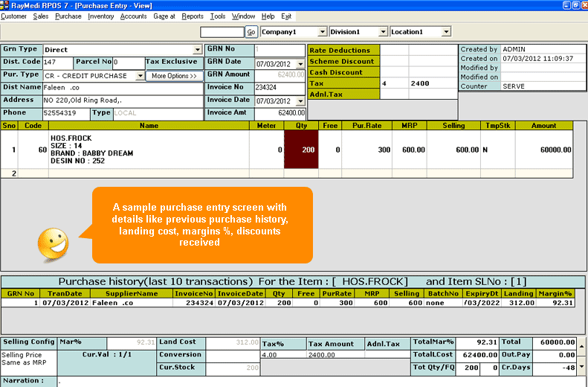Click the Tax deduction value 2400
The height and width of the screenshot is (387, 588).
[433, 83]
